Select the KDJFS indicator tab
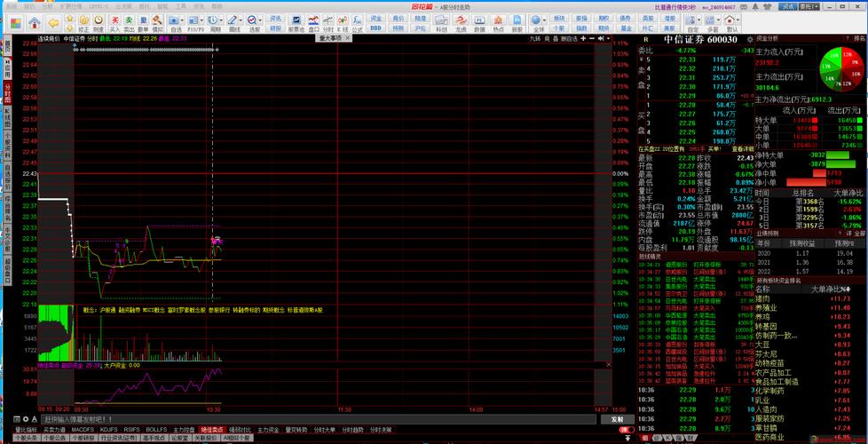 [108, 430]
